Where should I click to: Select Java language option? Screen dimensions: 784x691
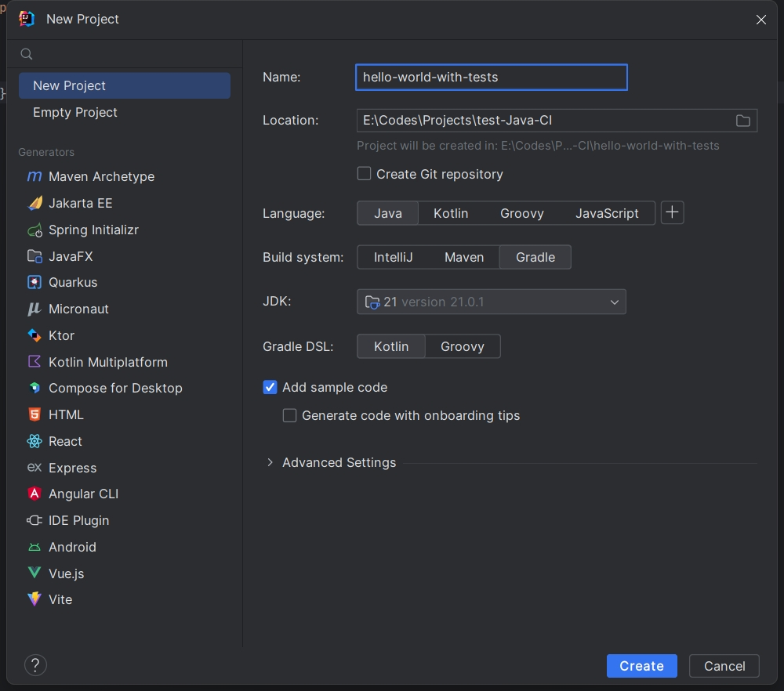(x=388, y=213)
